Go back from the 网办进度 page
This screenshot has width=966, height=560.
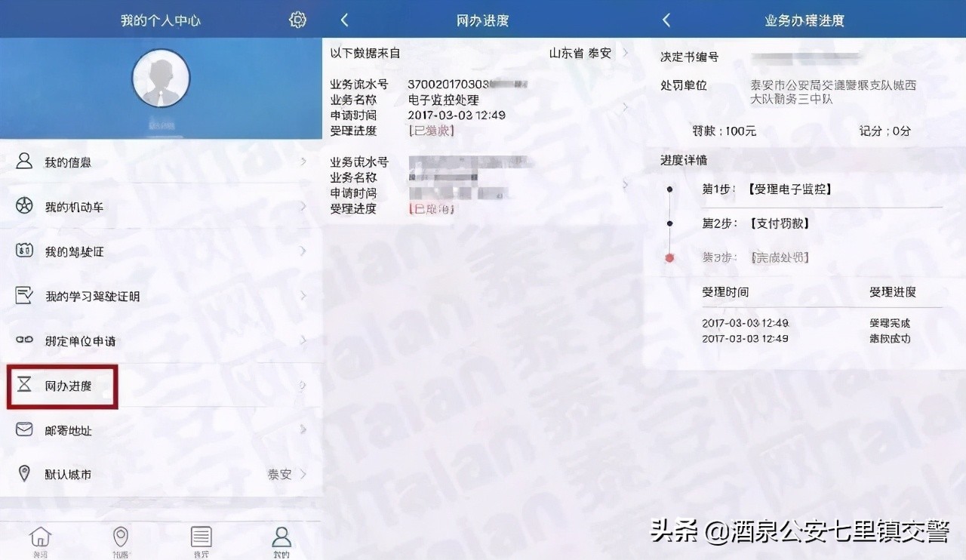[344, 20]
